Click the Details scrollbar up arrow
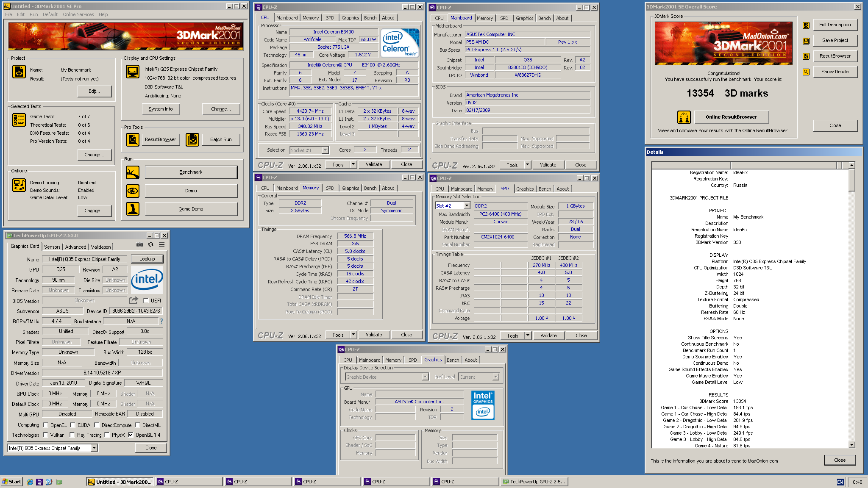 point(851,165)
